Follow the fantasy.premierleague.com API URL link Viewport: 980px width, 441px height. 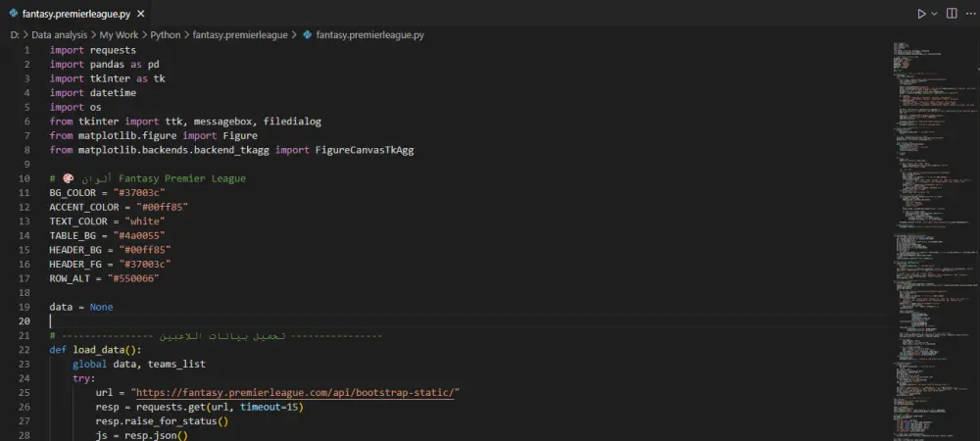point(295,392)
